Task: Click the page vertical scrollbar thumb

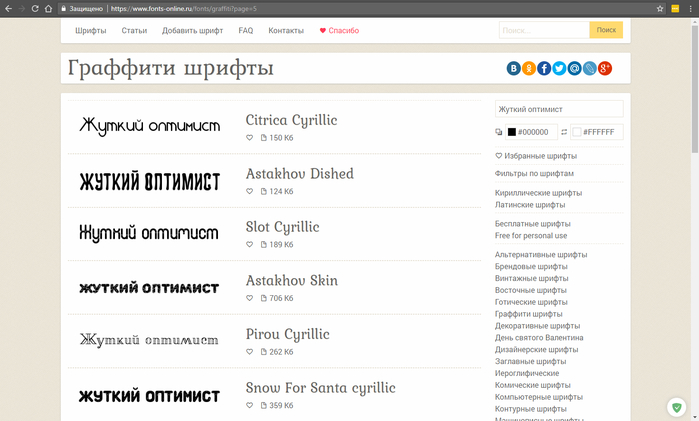Action: pyautogui.click(x=695, y=89)
